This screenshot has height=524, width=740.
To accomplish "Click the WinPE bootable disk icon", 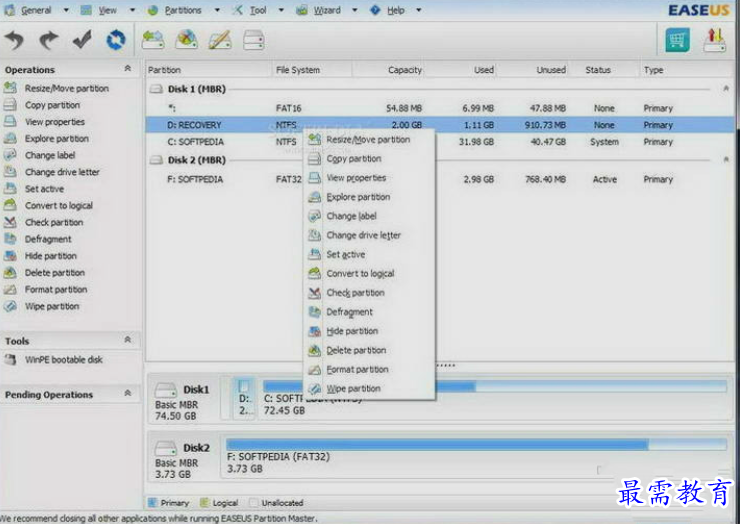I will [10, 360].
